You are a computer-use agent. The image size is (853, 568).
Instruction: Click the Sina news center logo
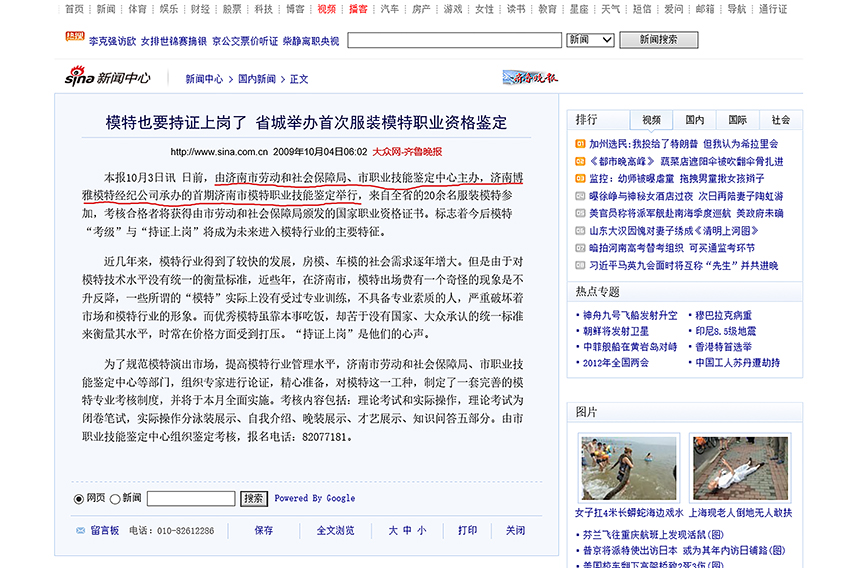coord(108,77)
